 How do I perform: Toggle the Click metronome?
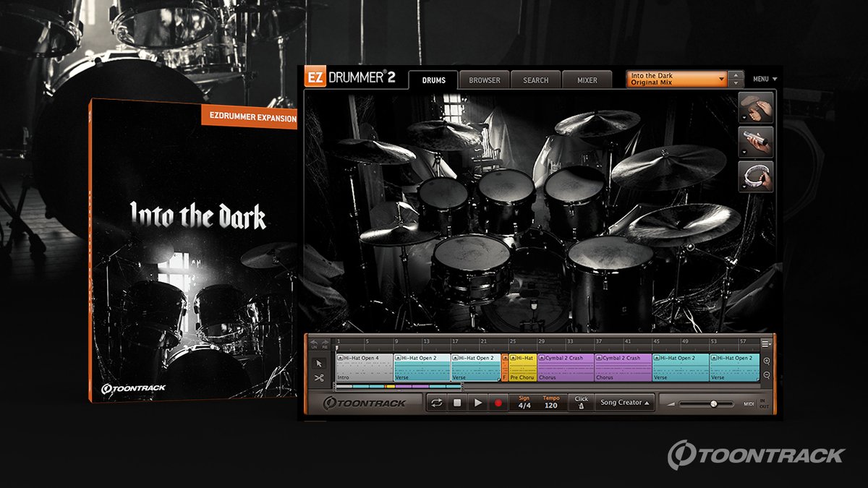(x=582, y=403)
